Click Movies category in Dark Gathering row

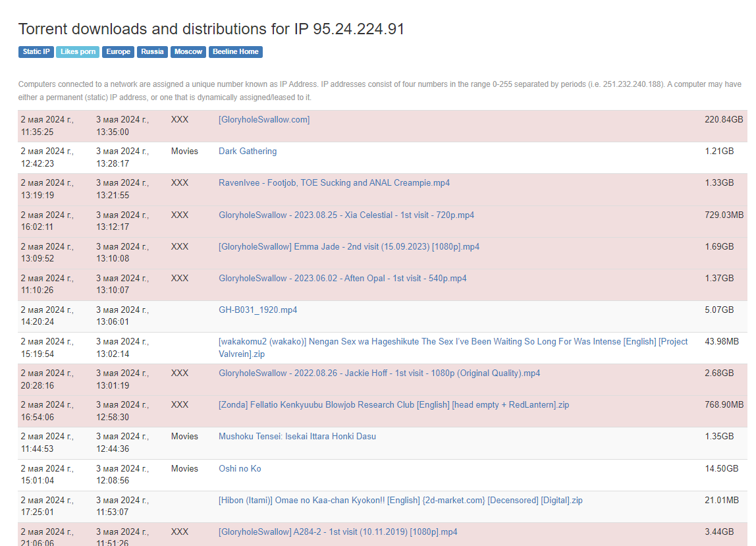pyautogui.click(x=184, y=151)
